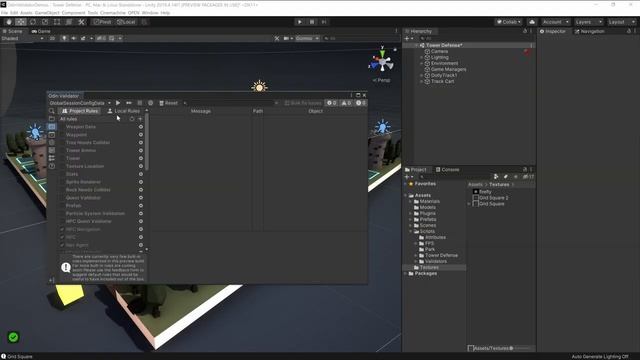
Task: Open the GameObject menu
Action: click(x=47, y=13)
